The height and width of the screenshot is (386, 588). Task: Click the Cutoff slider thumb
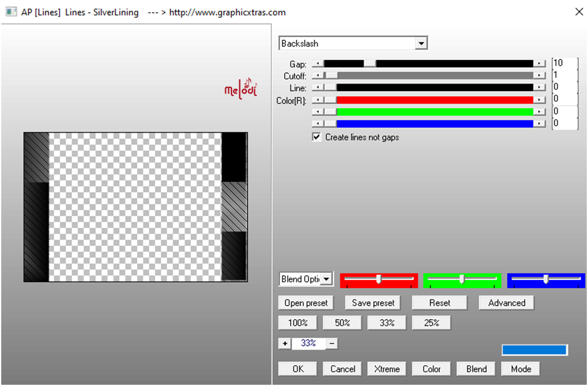tap(331, 76)
